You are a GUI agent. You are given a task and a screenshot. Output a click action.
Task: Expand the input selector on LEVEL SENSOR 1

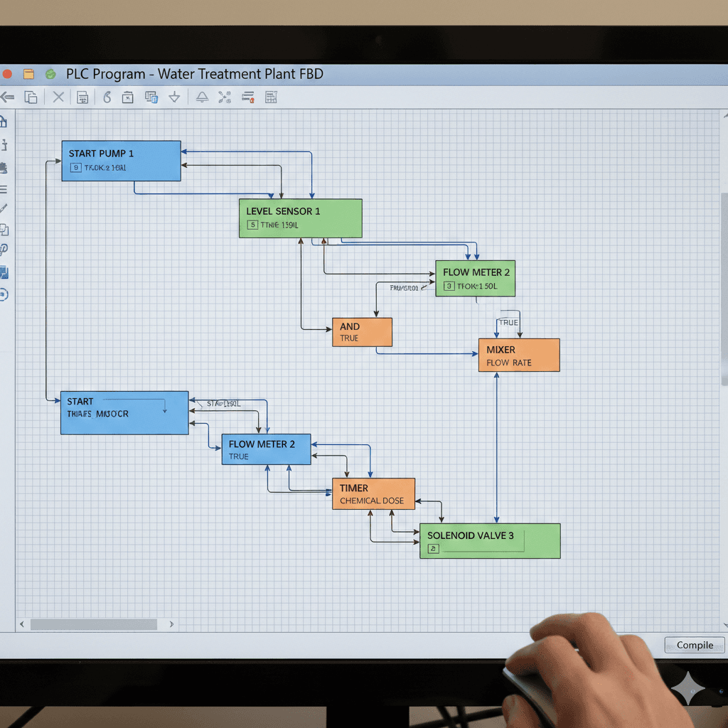point(252,225)
